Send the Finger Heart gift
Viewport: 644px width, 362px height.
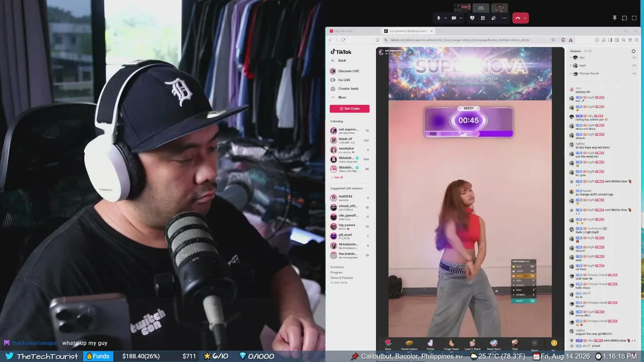(451, 344)
